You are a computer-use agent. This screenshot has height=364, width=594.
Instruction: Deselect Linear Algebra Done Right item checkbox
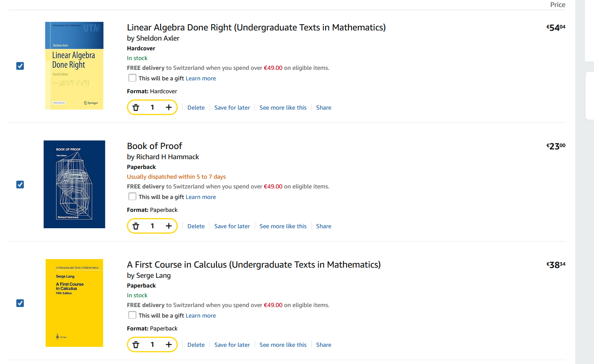(20, 66)
